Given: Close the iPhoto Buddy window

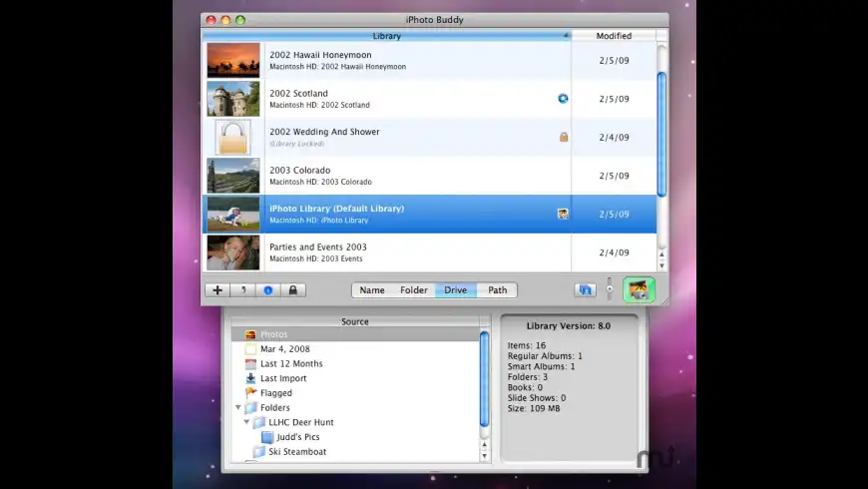Looking at the screenshot, I should pos(211,20).
